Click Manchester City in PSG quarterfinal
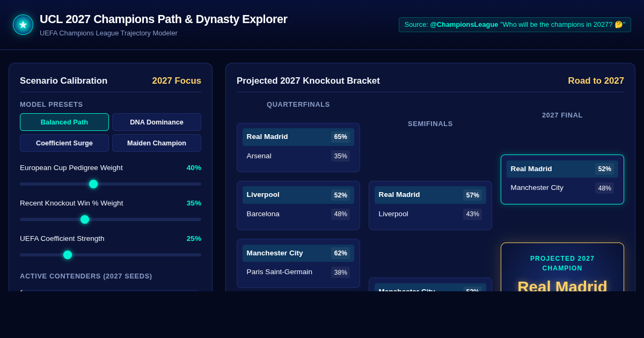 (298, 253)
